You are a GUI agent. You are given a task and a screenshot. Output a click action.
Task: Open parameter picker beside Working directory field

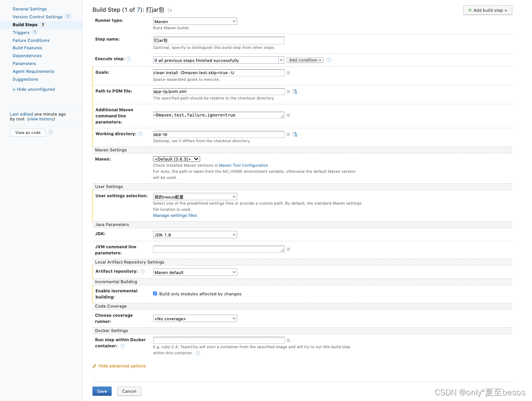288,134
